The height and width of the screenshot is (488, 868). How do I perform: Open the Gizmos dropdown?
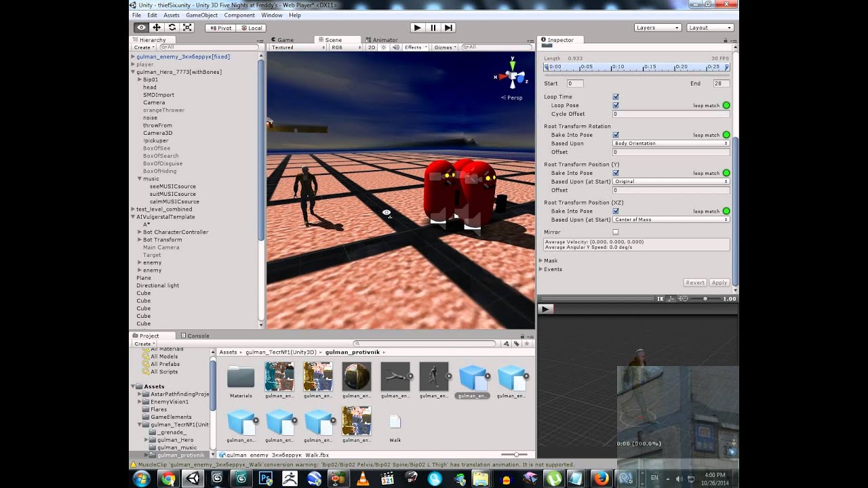(x=446, y=47)
